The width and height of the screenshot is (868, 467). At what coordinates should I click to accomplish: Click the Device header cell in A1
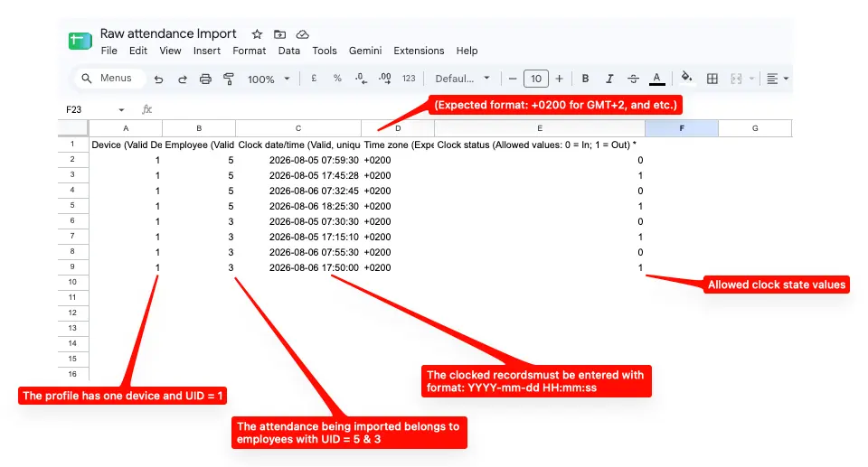[x=126, y=145]
